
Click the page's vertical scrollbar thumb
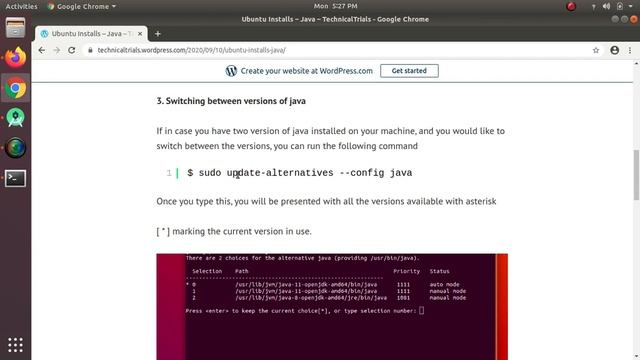pyautogui.click(x=636, y=175)
